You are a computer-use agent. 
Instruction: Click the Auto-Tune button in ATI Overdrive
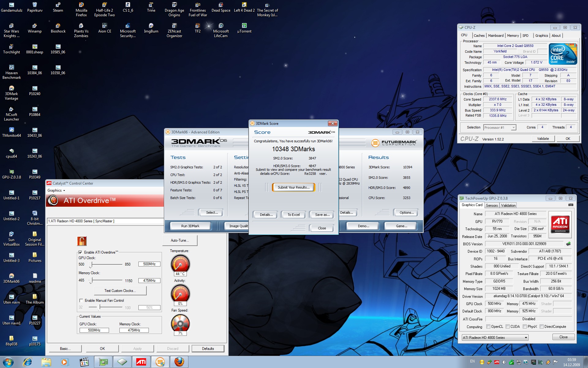coord(180,240)
